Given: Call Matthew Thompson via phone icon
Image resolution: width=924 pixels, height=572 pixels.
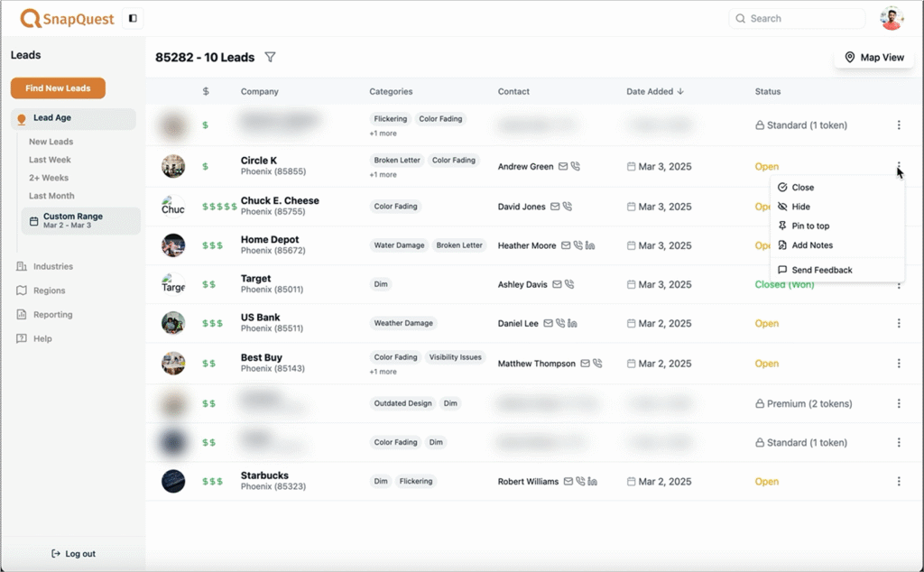Looking at the screenshot, I should [x=597, y=364].
